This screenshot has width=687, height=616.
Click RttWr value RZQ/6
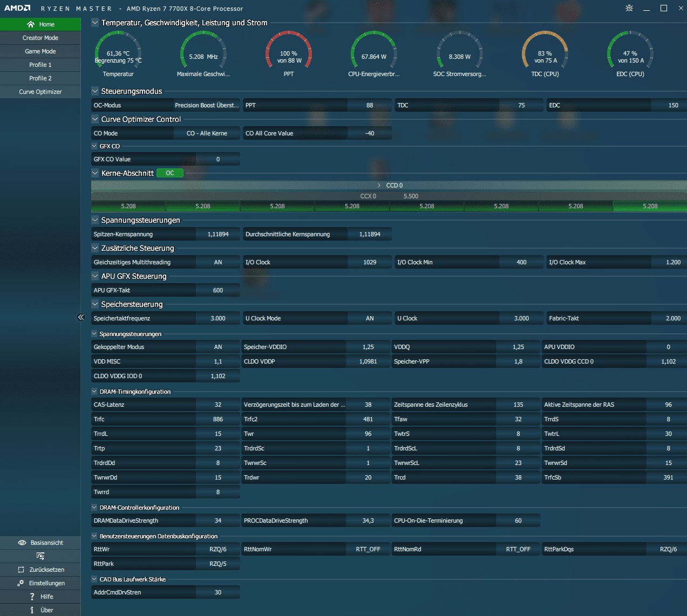pyautogui.click(x=218, y=549)
